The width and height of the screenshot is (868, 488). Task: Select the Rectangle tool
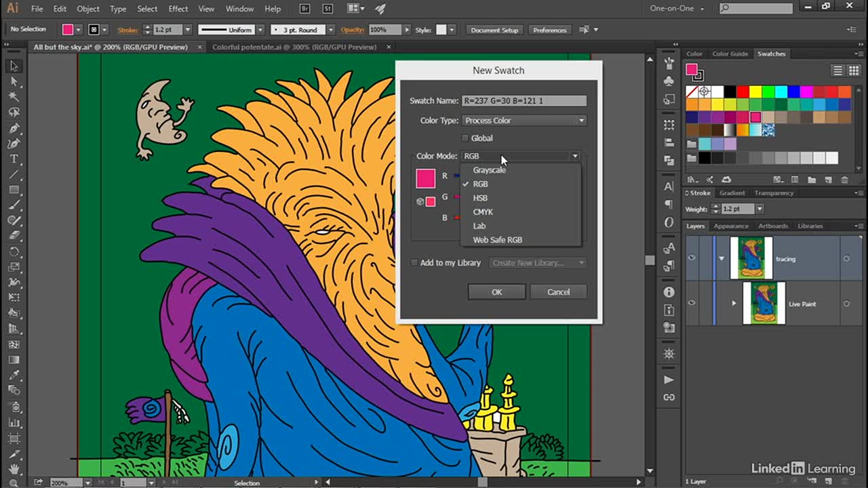[14, 190]
